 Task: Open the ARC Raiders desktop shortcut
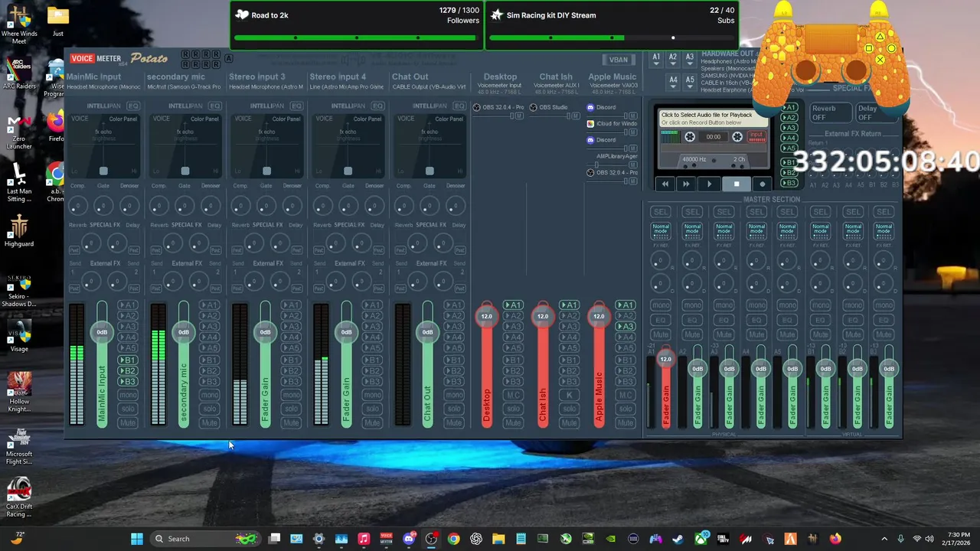coord(19,73)
